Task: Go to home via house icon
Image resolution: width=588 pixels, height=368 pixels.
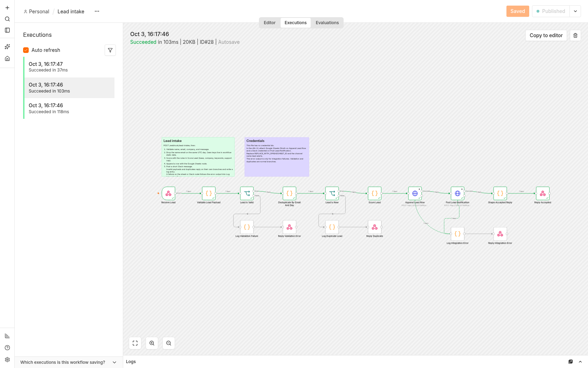Action: pyautogui.click(x=7, y=59)
